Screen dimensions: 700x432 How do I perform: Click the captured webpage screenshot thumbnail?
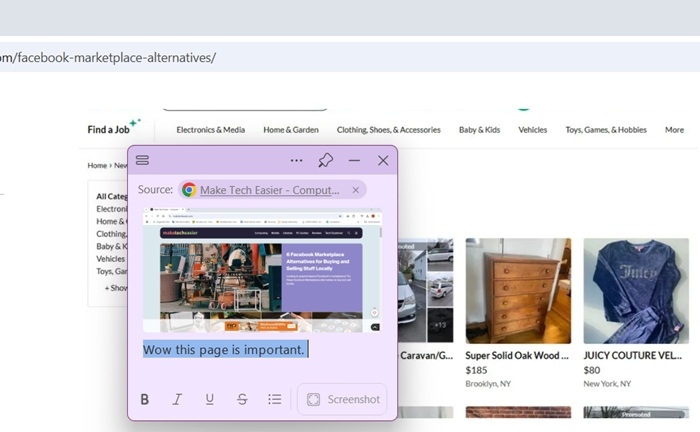click(262, 270)
